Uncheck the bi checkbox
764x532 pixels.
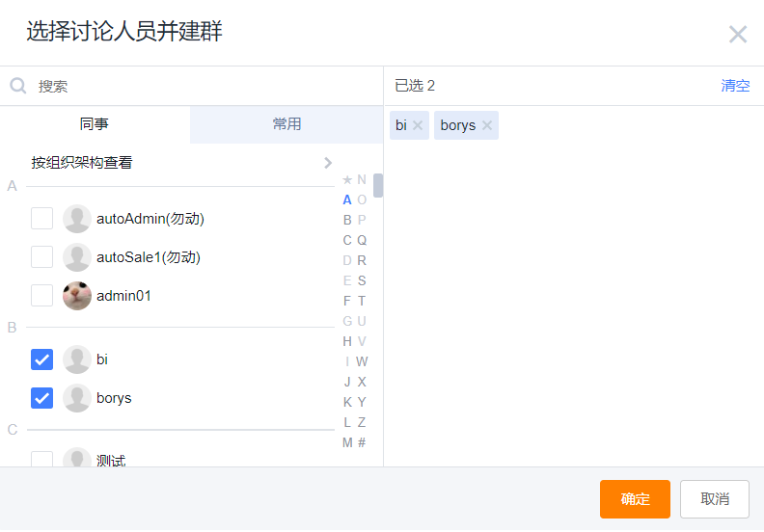coord(41,359)
